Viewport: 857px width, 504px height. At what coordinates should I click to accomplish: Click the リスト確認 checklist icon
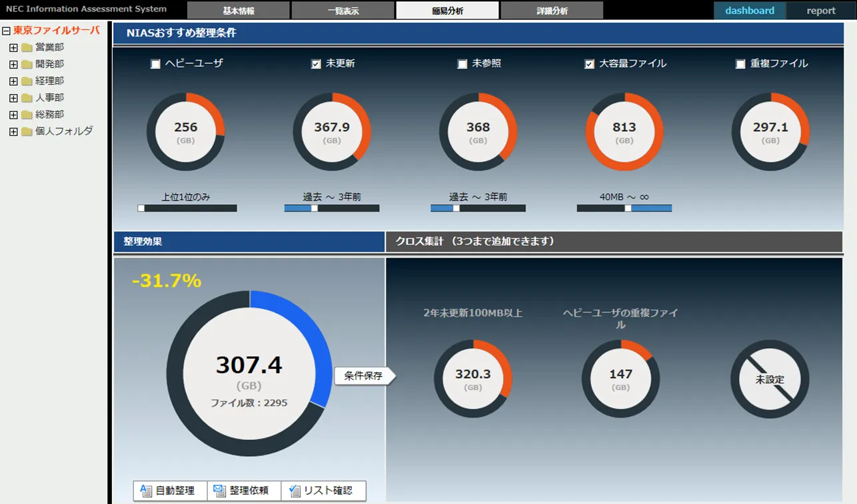tap(295, 491)
